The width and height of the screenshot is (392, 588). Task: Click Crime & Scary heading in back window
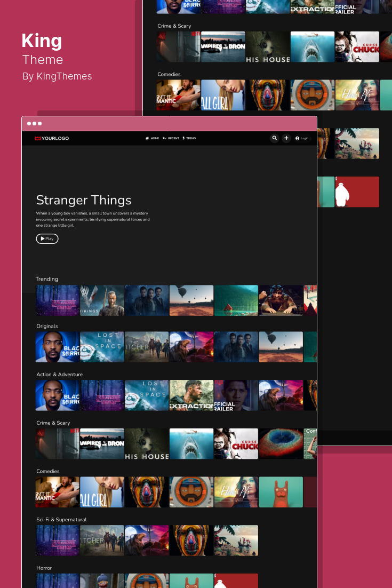(174, 26)
